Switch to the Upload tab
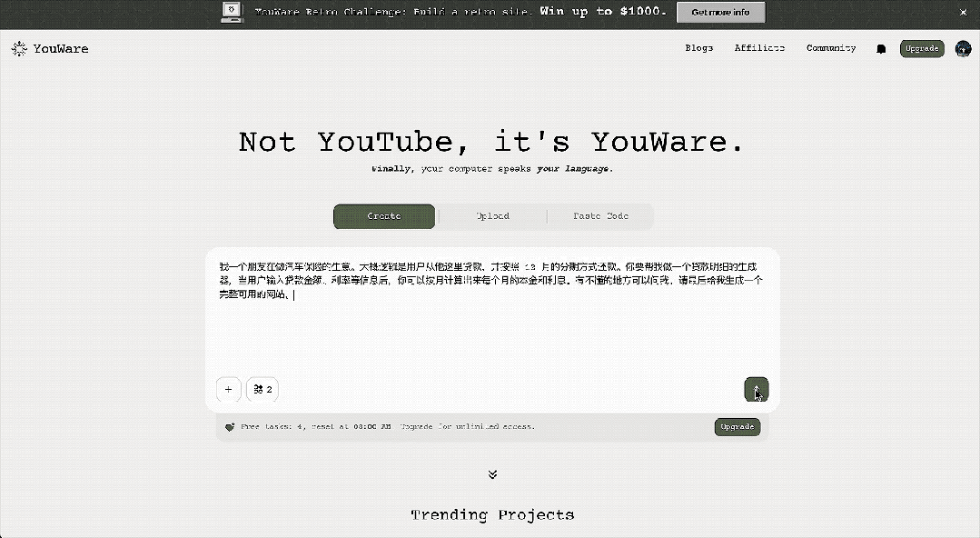This screenshot has height=538, width=980. [x=492, y=216]
